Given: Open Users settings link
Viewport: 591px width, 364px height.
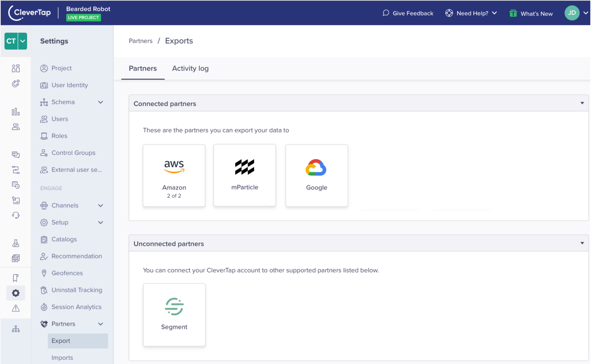Looking at the screenshot, I should pos(60,119).
